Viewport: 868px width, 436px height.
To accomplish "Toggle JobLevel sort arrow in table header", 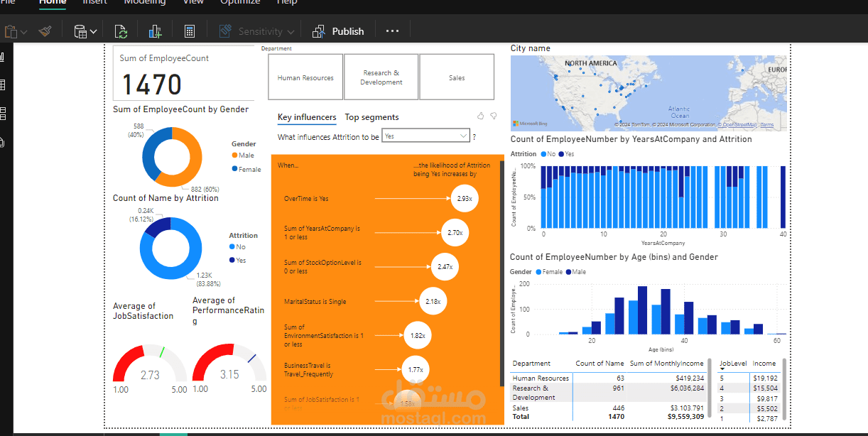I will [723, 369].
